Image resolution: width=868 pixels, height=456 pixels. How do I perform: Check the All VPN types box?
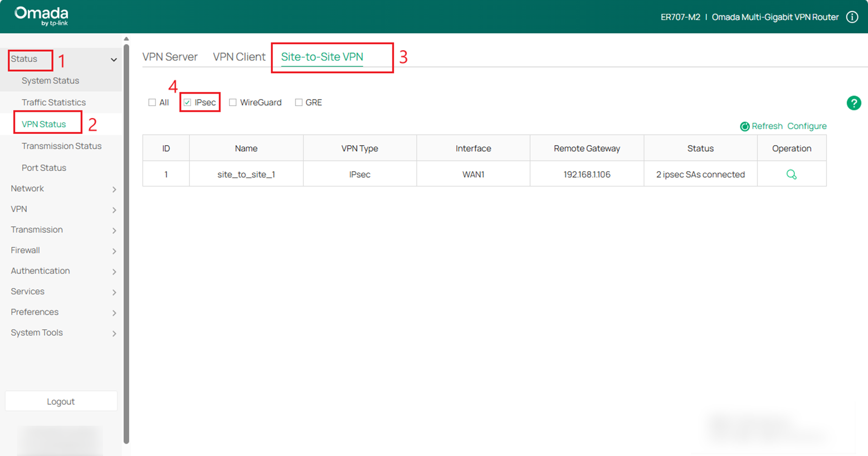[152, 102]
